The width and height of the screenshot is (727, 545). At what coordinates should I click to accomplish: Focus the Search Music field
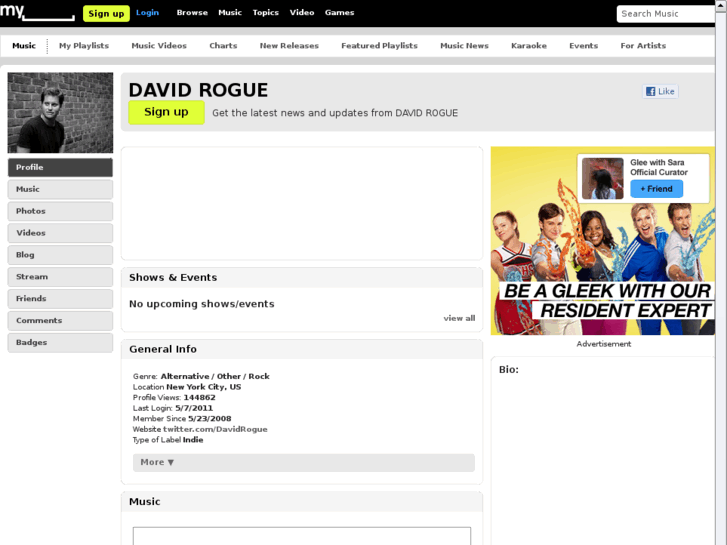[666, 14]
